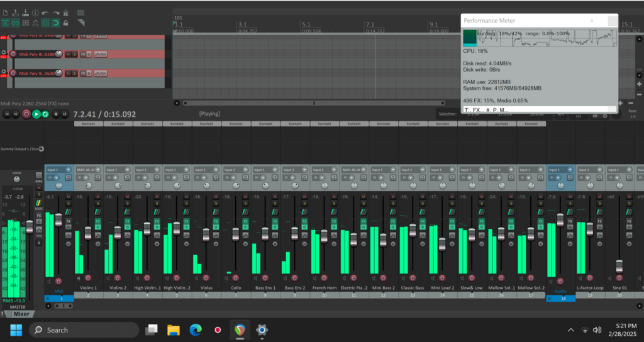644x342 pixels.
Task: Click the taskbar Search box
Action: [x=84, y=330]
